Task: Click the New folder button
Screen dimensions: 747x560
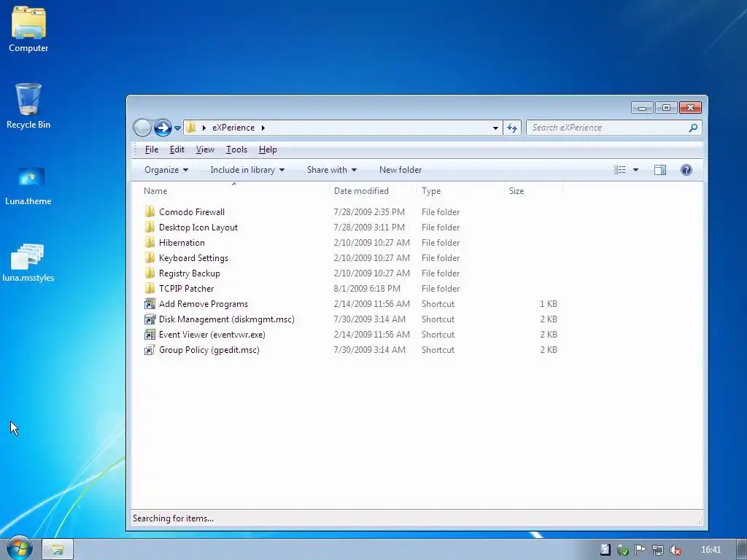Action: point(400,170)
